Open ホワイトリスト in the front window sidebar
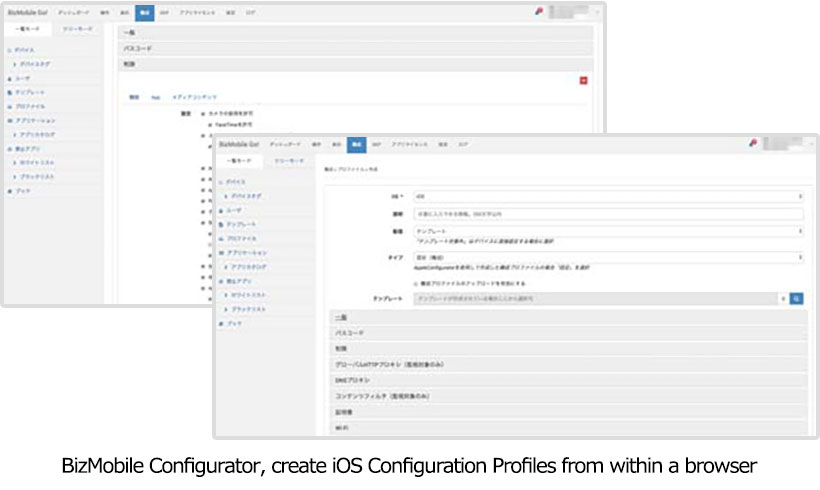This screenshot has width=820, height=490. [x=248, y=295]
